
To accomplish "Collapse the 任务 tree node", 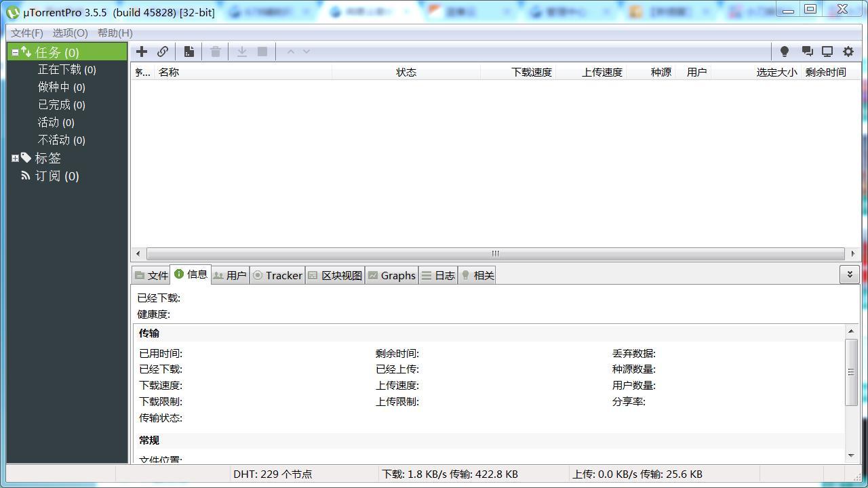I will (x=15, y=52).
